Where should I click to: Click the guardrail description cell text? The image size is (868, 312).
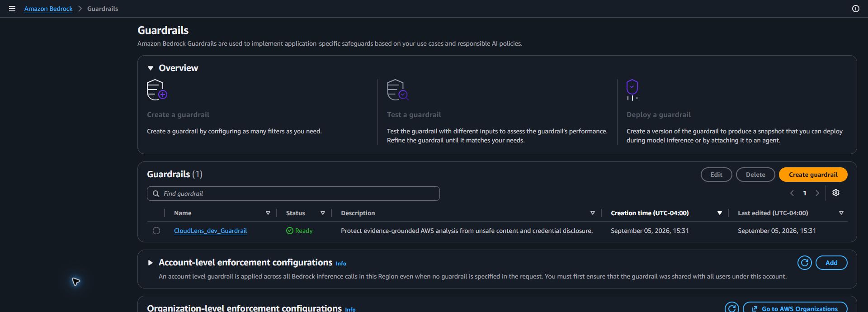click(x=467, y=231)
